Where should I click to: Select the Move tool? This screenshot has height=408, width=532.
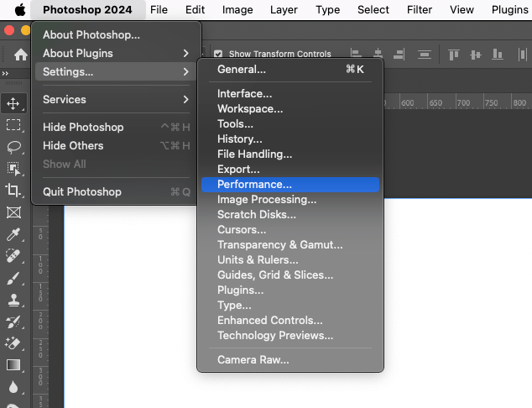pyautogui.click(x=13, y=103)
